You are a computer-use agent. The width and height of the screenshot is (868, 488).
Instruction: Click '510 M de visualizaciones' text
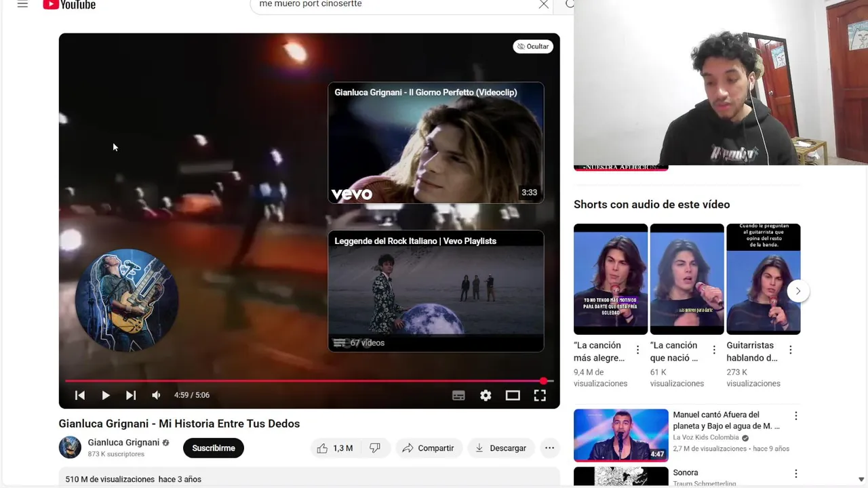110,479
